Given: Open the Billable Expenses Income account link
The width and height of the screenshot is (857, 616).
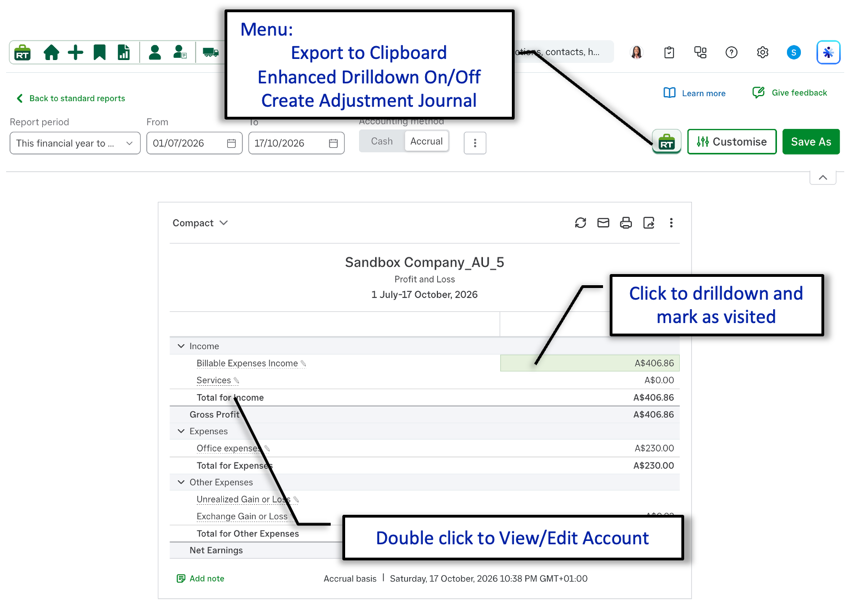Looking at the screenshot, I should point(247,363).
